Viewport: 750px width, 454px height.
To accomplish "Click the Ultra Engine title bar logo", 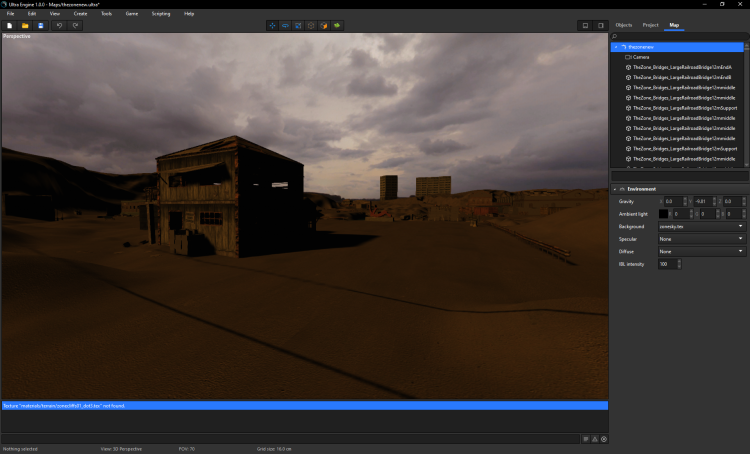I will pos(4,4).
